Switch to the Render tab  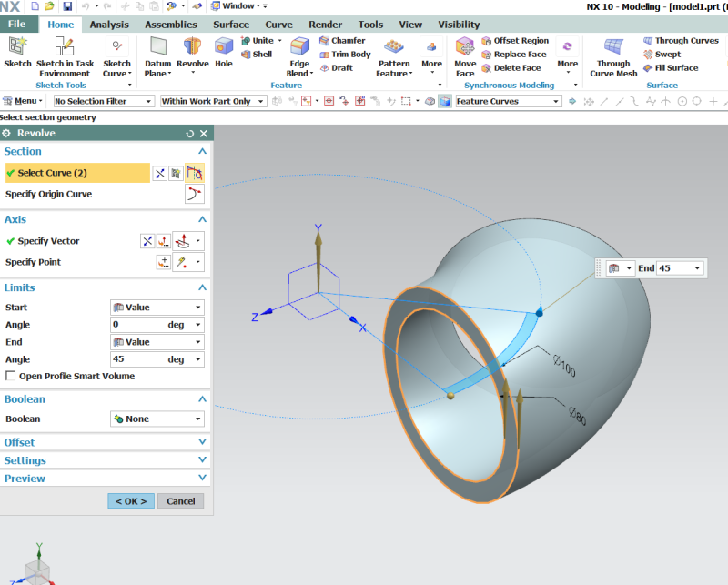pyautogui.click(x=326, y=25)
